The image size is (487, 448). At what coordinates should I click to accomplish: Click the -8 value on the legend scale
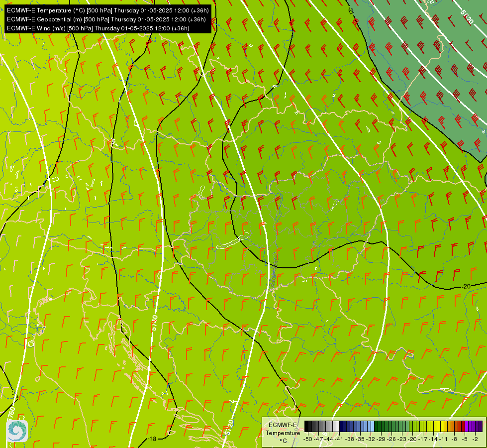click(x=454, y=439)
